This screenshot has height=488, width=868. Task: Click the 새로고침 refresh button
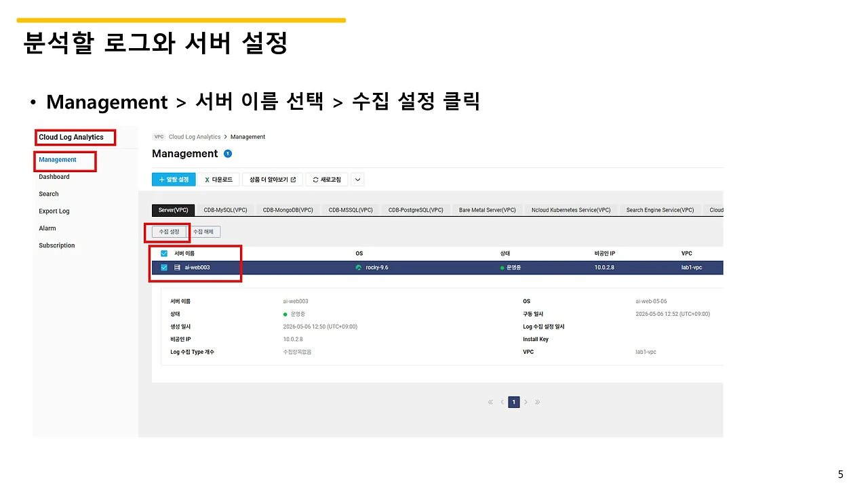pyautogui.click(x=327, y=180)
